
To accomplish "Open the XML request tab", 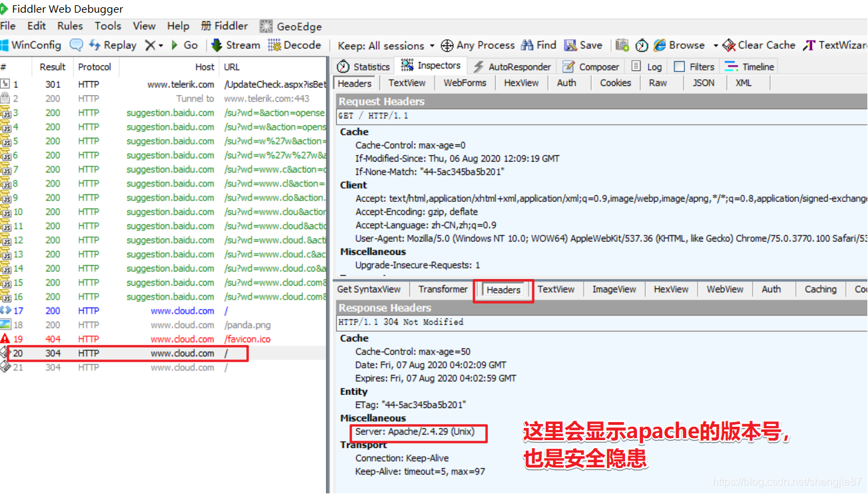I will (x=744, y=83).
